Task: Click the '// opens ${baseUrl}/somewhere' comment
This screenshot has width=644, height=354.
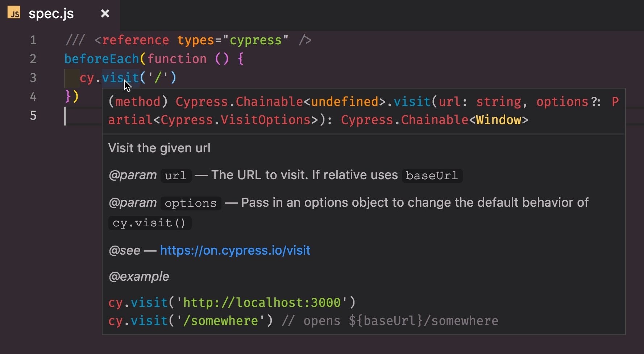Action: (x=390, y=321)
